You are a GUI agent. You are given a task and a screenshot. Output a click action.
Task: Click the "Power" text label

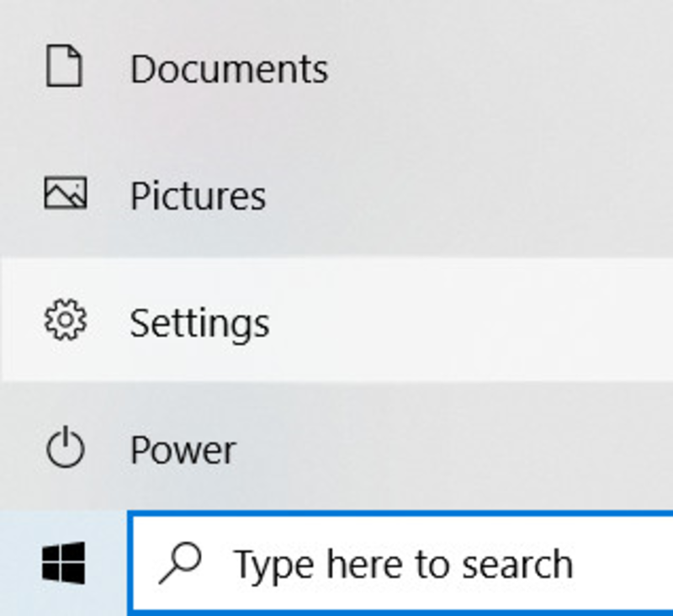[x=183, y=450]
